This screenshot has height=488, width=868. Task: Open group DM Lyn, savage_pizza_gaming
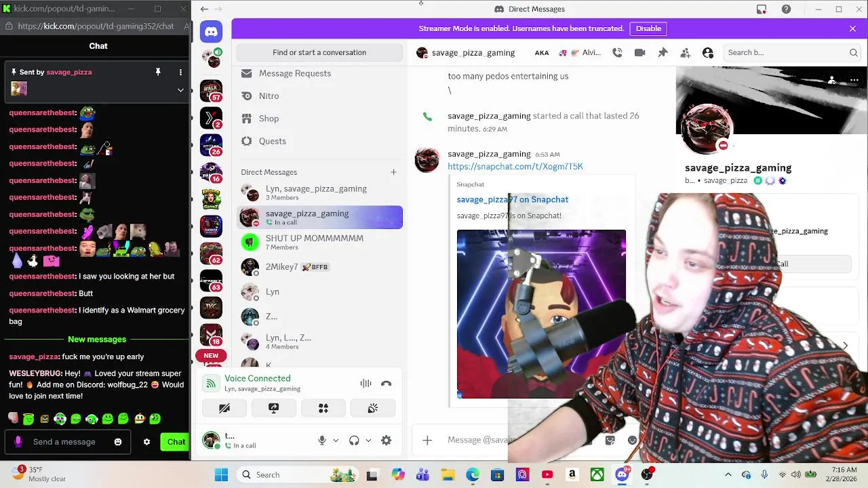pos(319,192)
